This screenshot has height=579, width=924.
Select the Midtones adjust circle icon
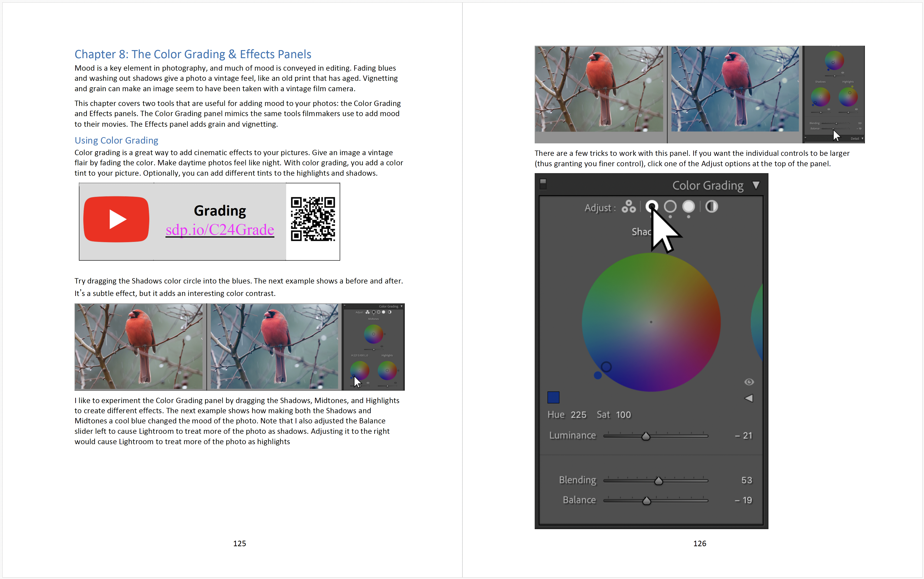670,207
